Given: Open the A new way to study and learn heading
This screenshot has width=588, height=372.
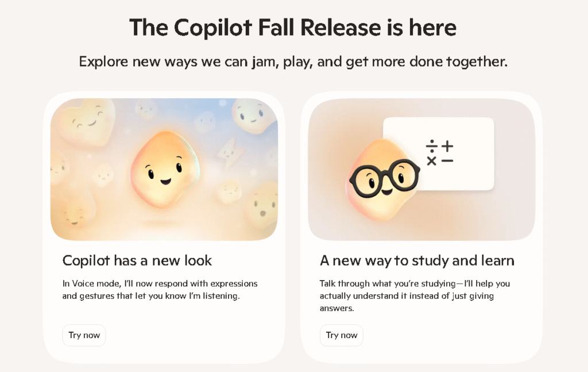Looking at the screenshot, I should (x=417, y=260).
